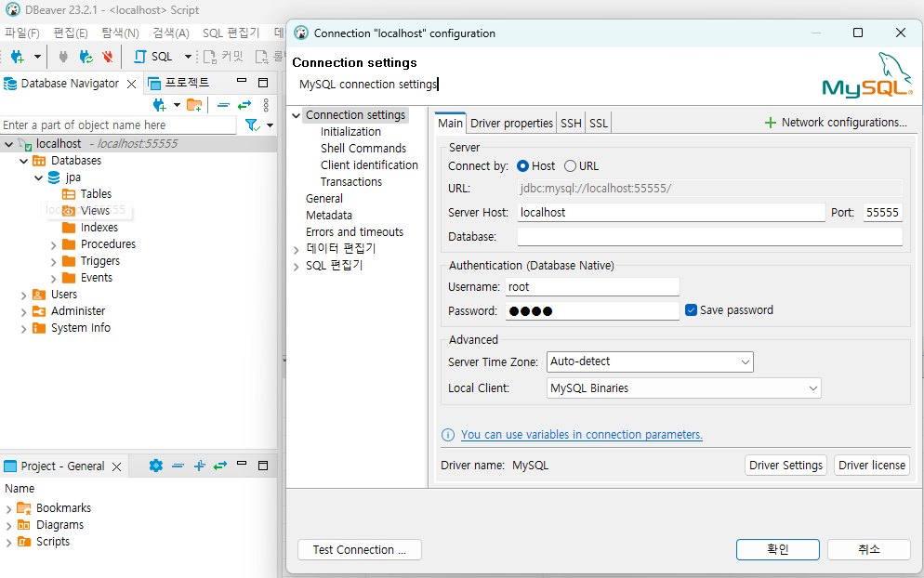Image resolution: width=924 pixels, height=578 pixels.
Task: Collapse the Databases tree node
Action: (x=23, y=161)
